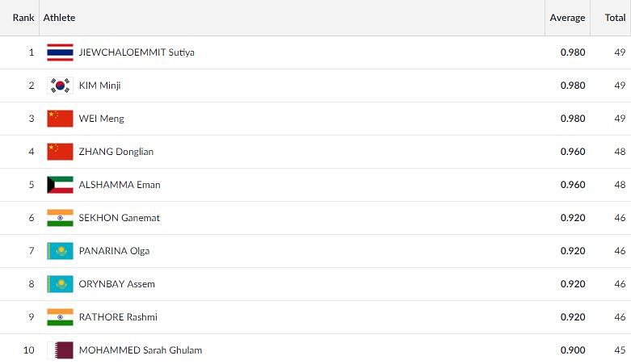Viewport: 631px width, 364px height.
Task: Select RATHORE Rashmi athlete name
Action: 118,317
